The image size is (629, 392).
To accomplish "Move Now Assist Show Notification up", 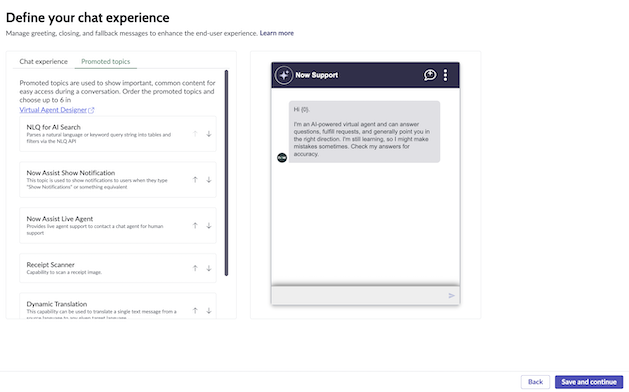I will coord(195,180).
